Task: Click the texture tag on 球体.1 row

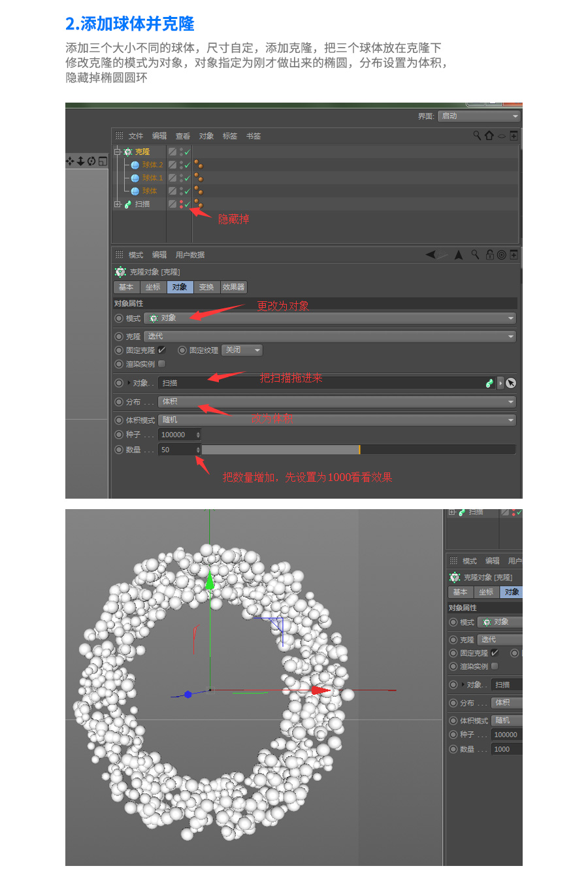Action: click(198, 178)
